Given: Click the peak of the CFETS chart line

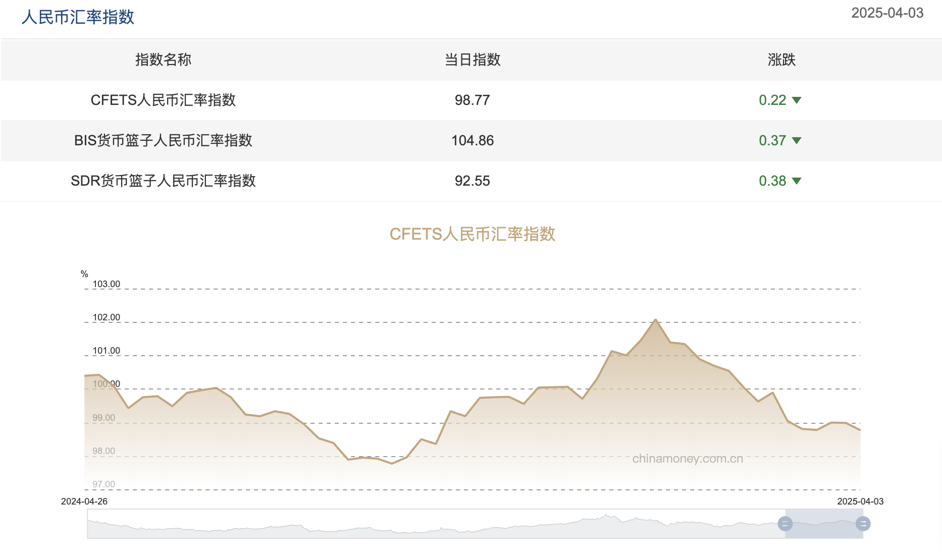Looking at the screenshot, I should click(656, 320).
